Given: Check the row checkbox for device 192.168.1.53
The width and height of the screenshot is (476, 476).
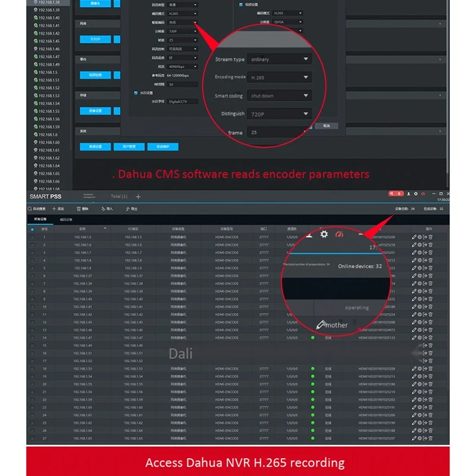Looking at the screenshot, I should point(32,368).
